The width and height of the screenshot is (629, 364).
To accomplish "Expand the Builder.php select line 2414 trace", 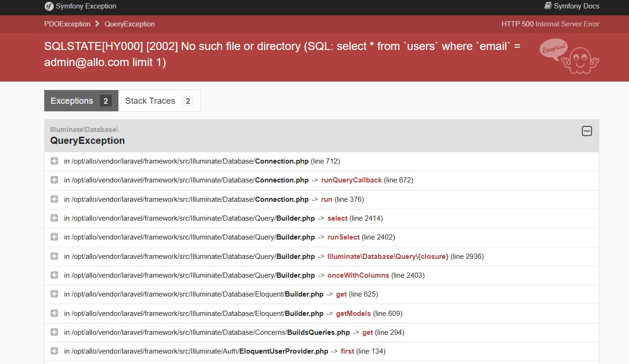I will 54,218.
